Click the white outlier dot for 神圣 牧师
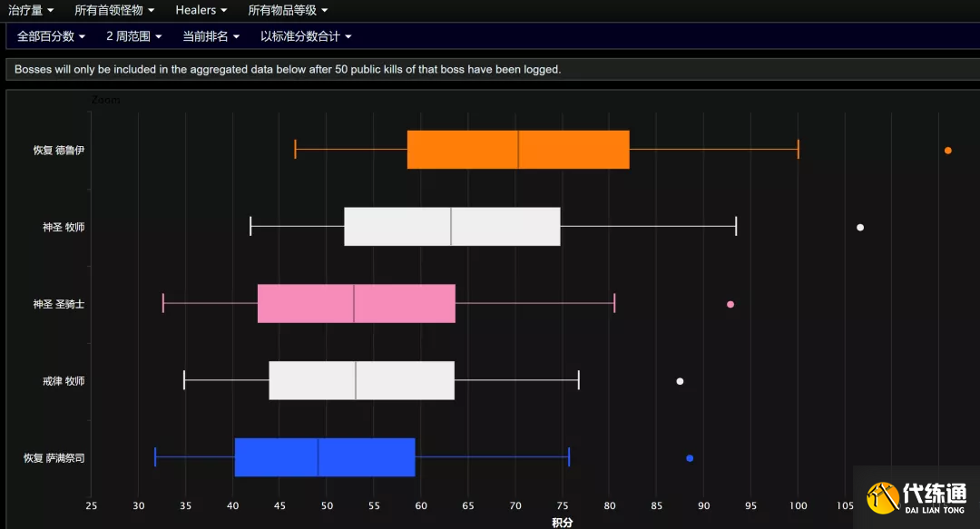980x529 pixels. pos(860,227)
